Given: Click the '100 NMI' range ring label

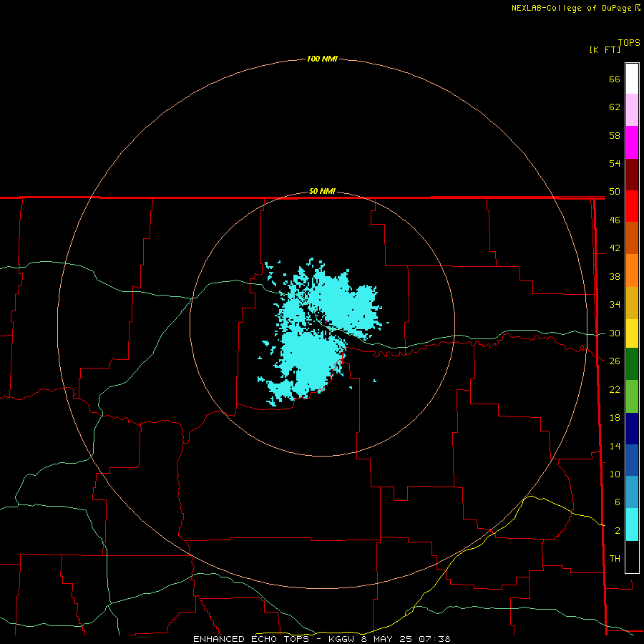Looking at the screenshot, I should pos(322,59).
